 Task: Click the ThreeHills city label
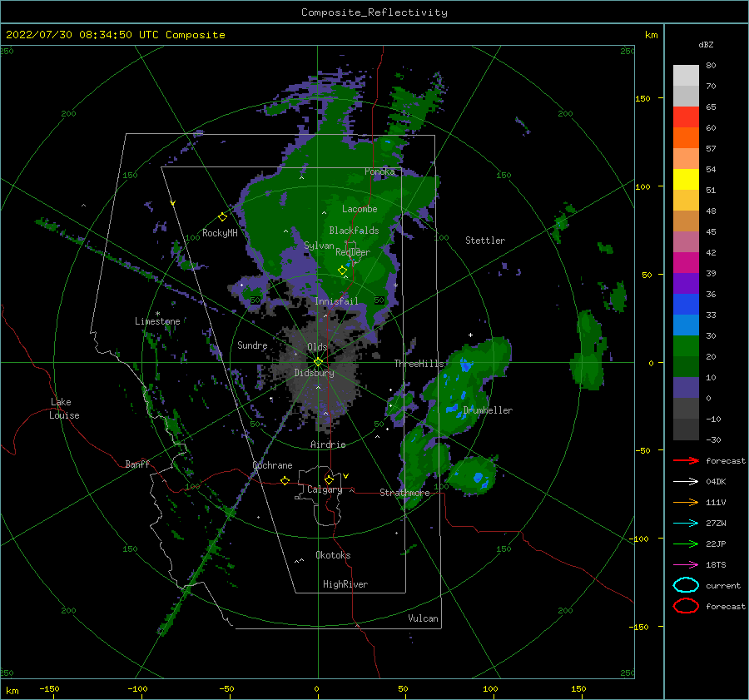click(x=419, y=364)
